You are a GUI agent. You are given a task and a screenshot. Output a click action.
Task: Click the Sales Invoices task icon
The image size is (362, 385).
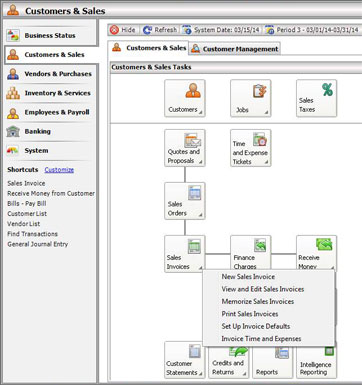click(x=185, y=254)
